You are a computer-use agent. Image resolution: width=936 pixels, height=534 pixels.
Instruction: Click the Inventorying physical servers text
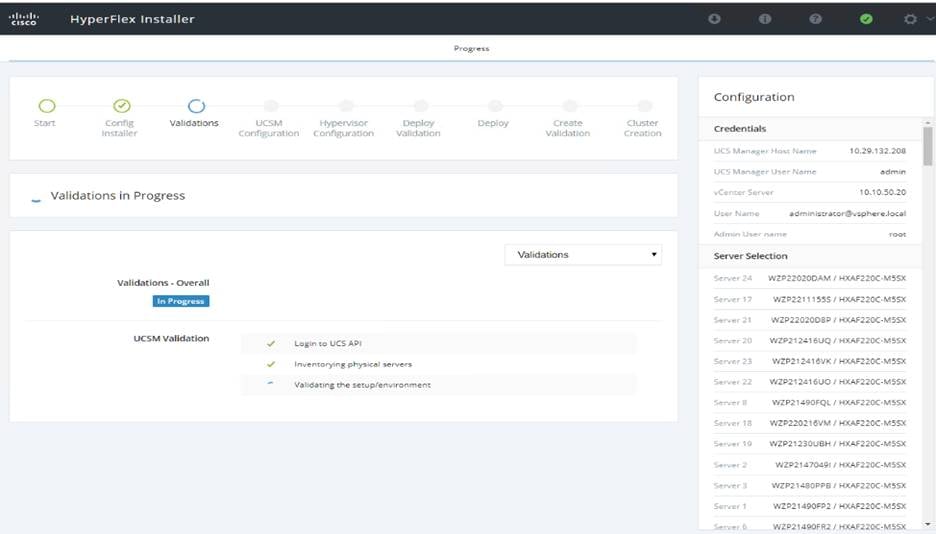pyautogui.click(x=353, y=364)
